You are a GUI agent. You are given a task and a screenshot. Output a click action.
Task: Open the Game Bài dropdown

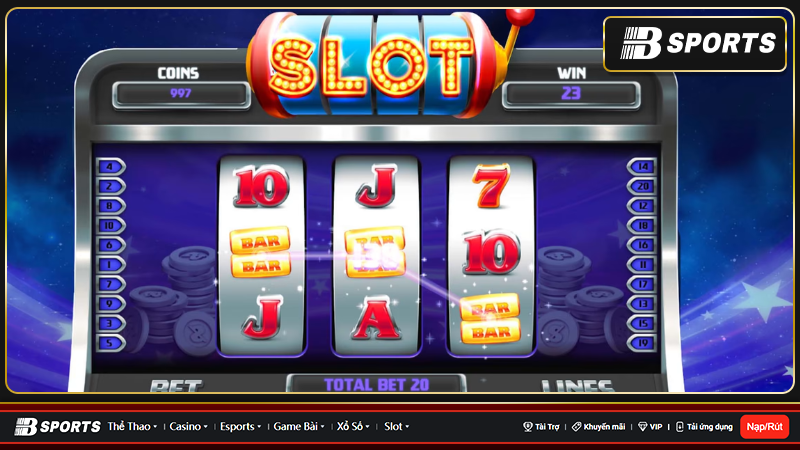click(x=299, y=427)
